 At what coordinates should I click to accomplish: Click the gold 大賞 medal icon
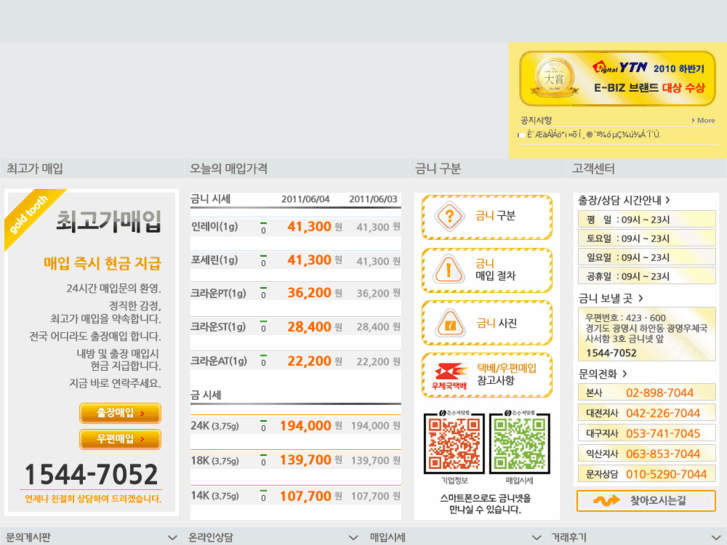(555, 77)
